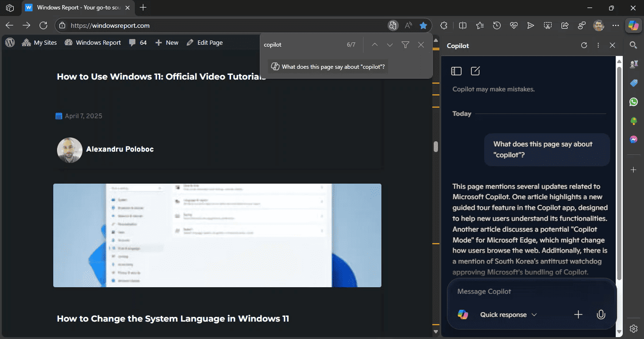Open sidebar settings gear
644x339 pixels.
click(634, 329)
